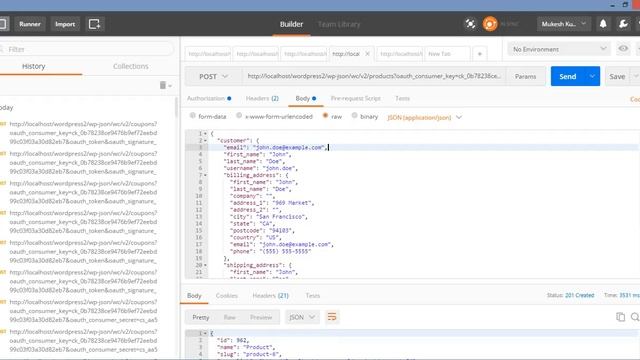Open the response Body tab
The width and height of the screenshot is (640, 360).
[x=194, y=296]
